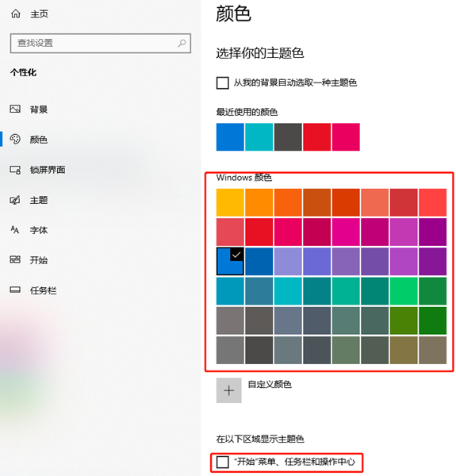Open the 开始 settings page
Viewport: 456px width, 476px height.
pos(39,260)
